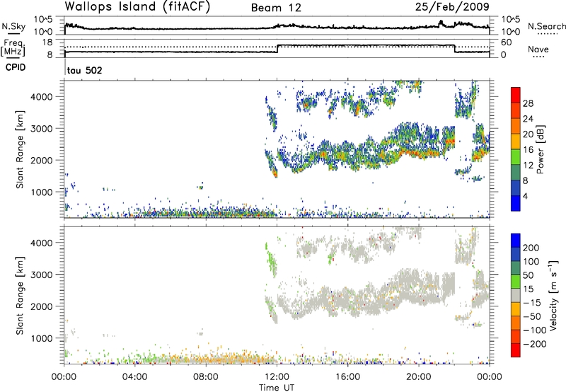Click the 'Power [dB]' color bar label
Screen dimensions: 566x392
click(541, 149)
